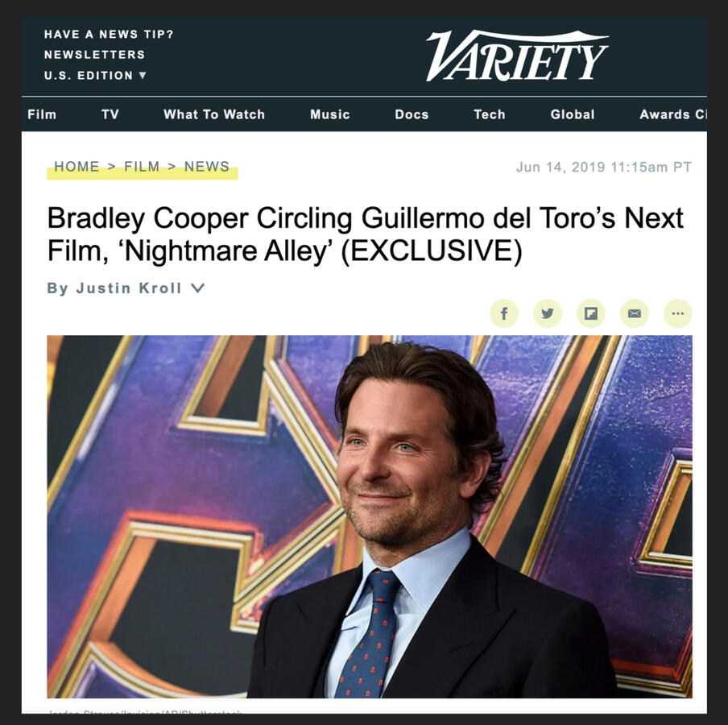728x725 pixels.
Task: Select Tech in the navigation bar
Action: coord(490,114)
